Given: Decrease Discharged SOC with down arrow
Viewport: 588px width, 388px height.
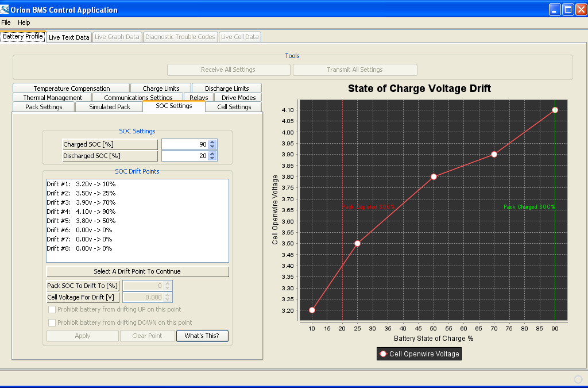Looking at the screenshot, I should tap(212, 158).
